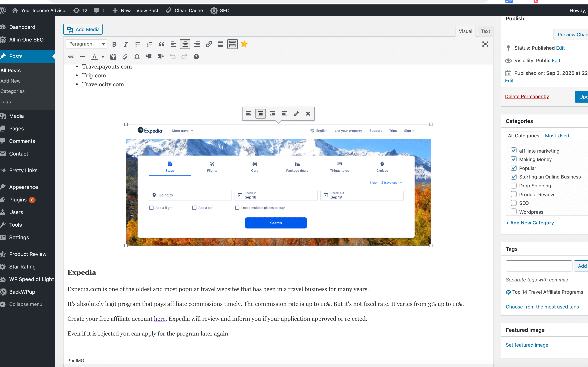Image resolution: width=588 pixels, height=367 pixels.
Task: Paste as text icon
Action: (113, 57)
